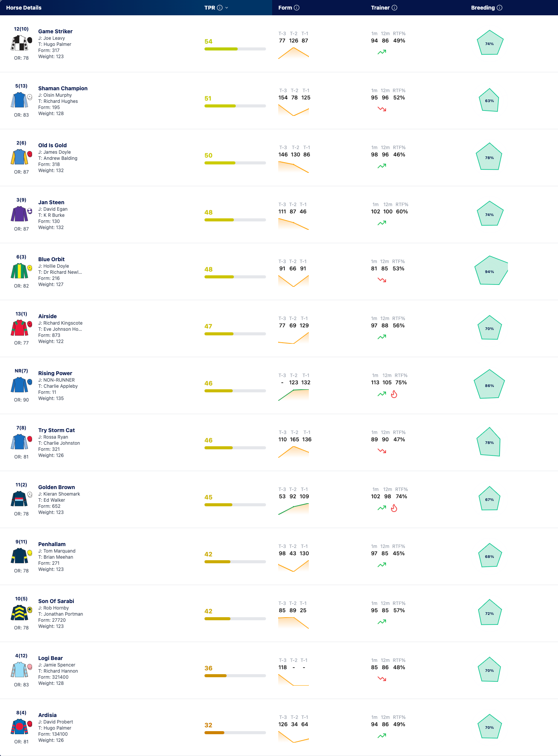This screenshot has height=756, width=558.
Task: Open the Old Is Gold horse link
Action: (52, 145)
